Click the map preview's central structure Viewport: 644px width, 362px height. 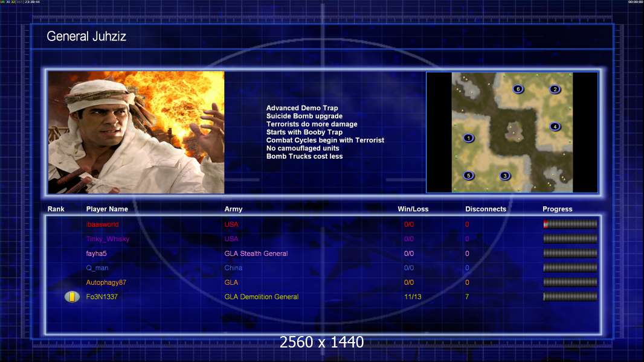(x=514, y=132)
